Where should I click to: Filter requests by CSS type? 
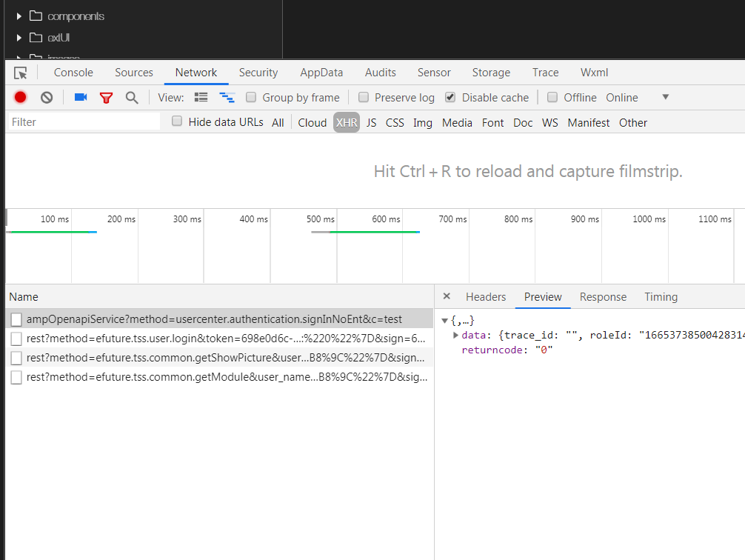[395, 123]
